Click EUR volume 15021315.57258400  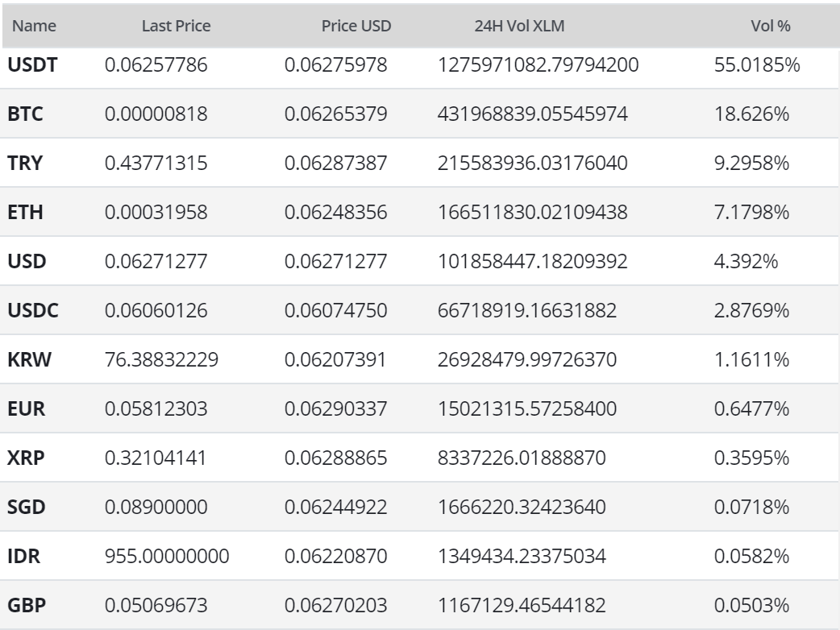pyautogui.click(x=527, y=409)
